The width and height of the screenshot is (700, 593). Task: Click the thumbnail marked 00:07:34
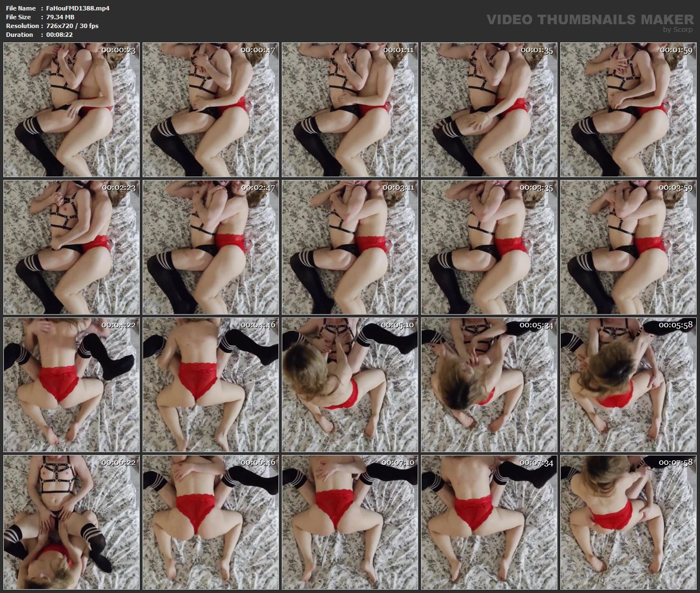coord(489,522)
